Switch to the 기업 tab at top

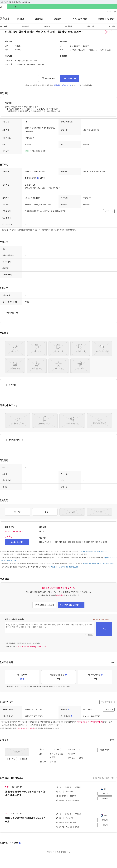[x=15, y=7]
